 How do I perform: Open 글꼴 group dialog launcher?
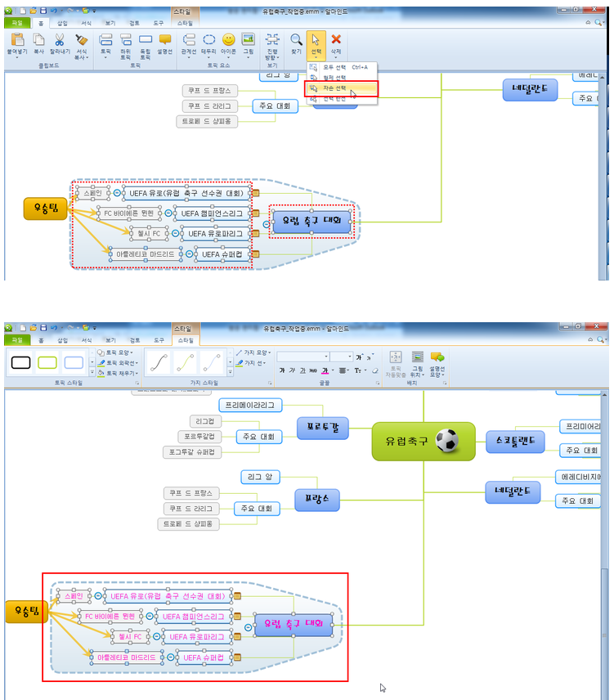click(x=378, y=383)
